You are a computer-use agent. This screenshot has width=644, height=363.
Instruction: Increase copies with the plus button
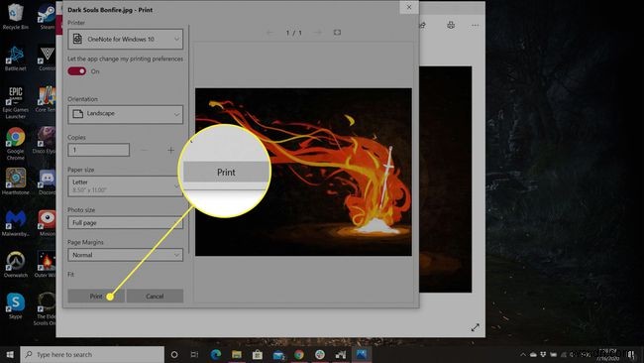(x=170, y=150)
